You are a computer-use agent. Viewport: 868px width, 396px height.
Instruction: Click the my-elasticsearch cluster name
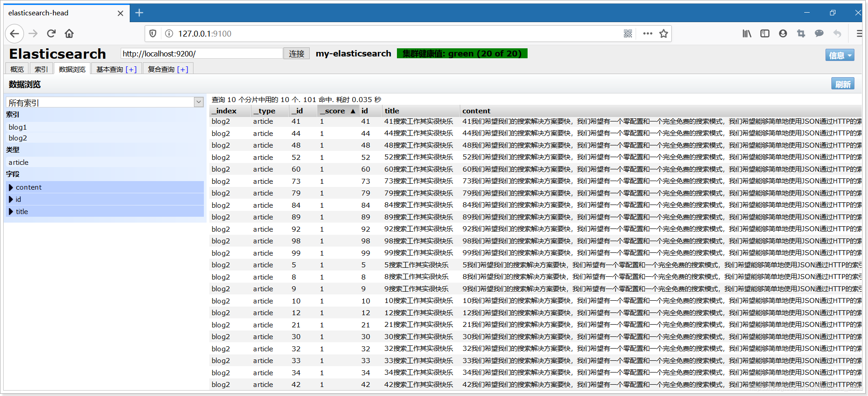(x=354, y=54)
